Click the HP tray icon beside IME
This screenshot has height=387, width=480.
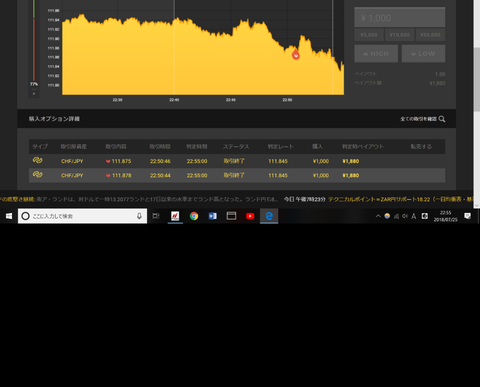[425, 216]
